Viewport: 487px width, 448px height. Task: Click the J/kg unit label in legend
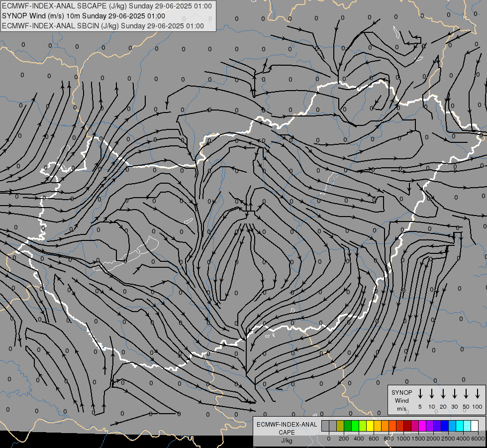[287, 441]
